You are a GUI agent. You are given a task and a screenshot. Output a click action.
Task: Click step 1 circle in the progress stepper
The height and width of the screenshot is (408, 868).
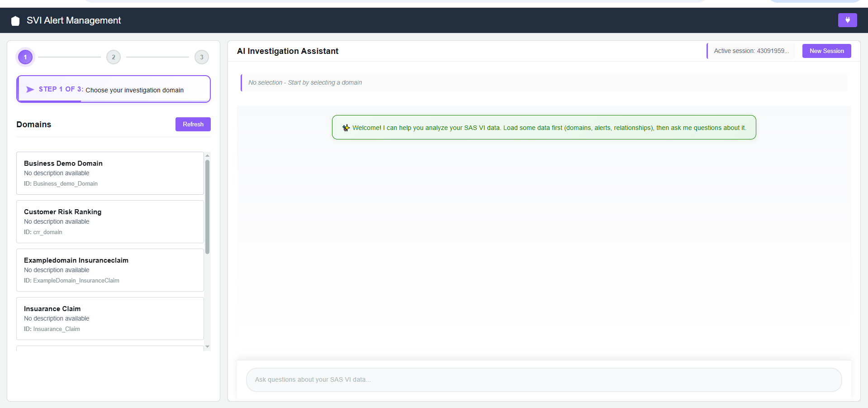(25, 57)
